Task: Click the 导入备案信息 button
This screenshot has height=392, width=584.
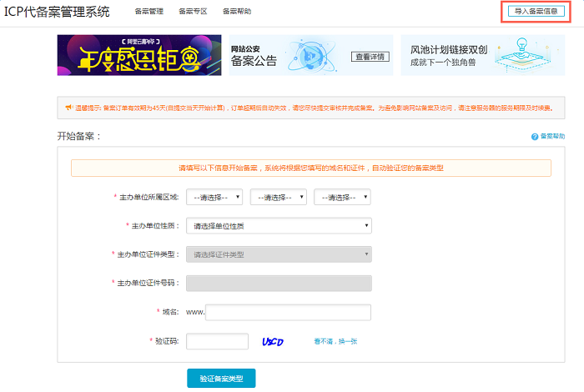Action: pos(536,12)
